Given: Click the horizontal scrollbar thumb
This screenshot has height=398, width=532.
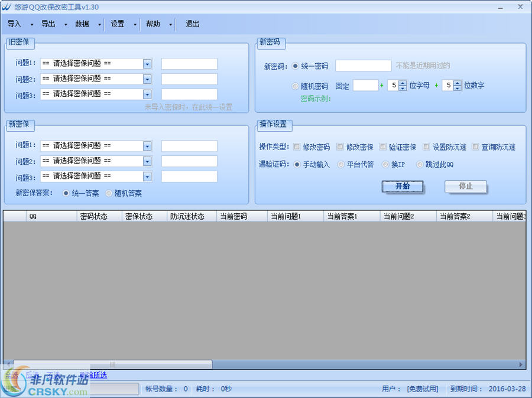Looking at the screenshot, I should [113, 364].
